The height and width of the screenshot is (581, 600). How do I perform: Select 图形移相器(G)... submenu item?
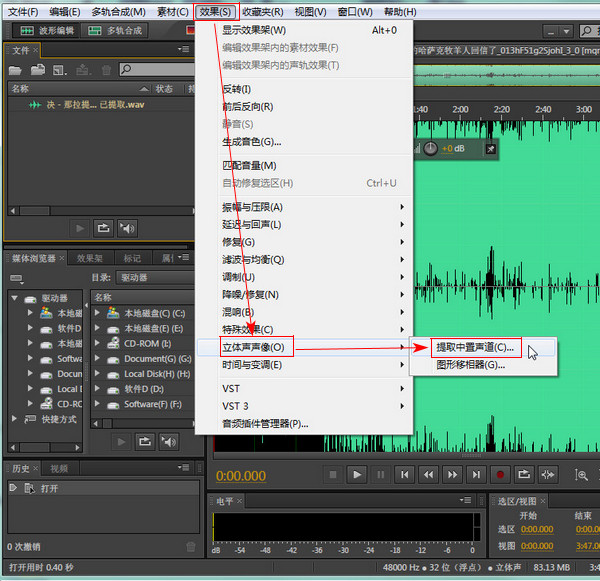[x=483, y=365]
